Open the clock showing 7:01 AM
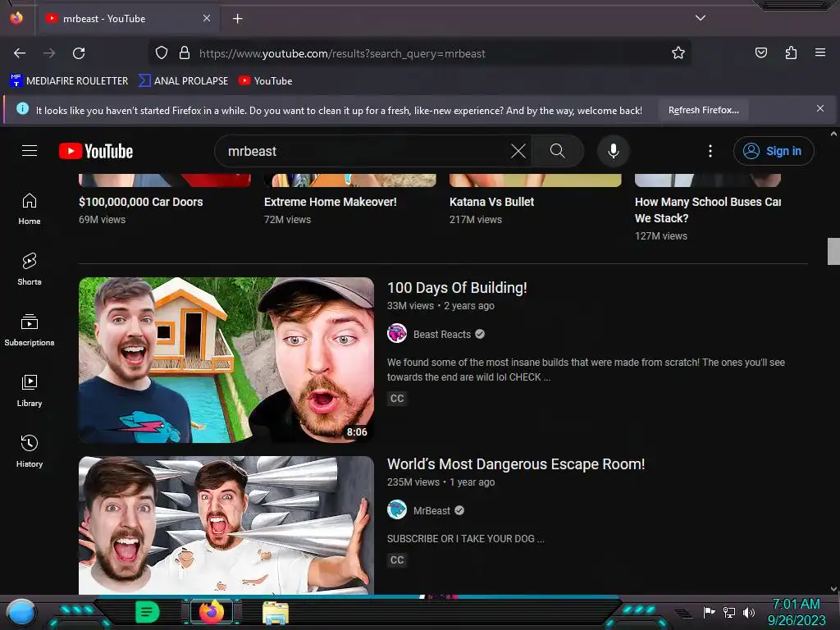 (796, 612)
